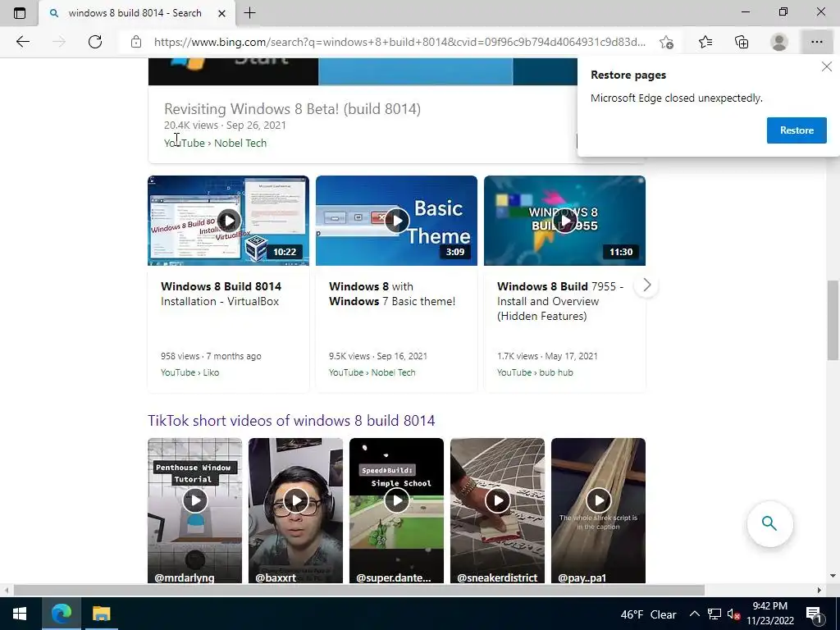The image size is (840, 630).
Task: Open Revisiting Windows 8 Beta! (build 8014)
Action: pyautogui.click(x=293, y=109)
